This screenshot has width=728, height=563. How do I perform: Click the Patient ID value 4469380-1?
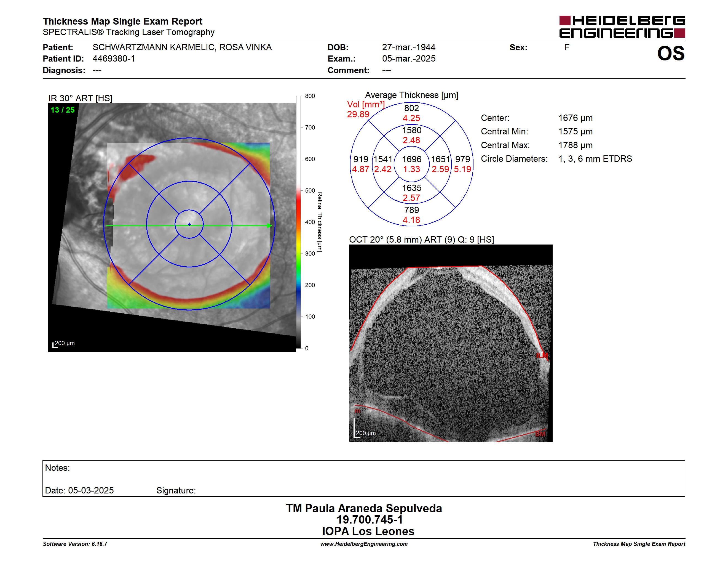point(114,58)
